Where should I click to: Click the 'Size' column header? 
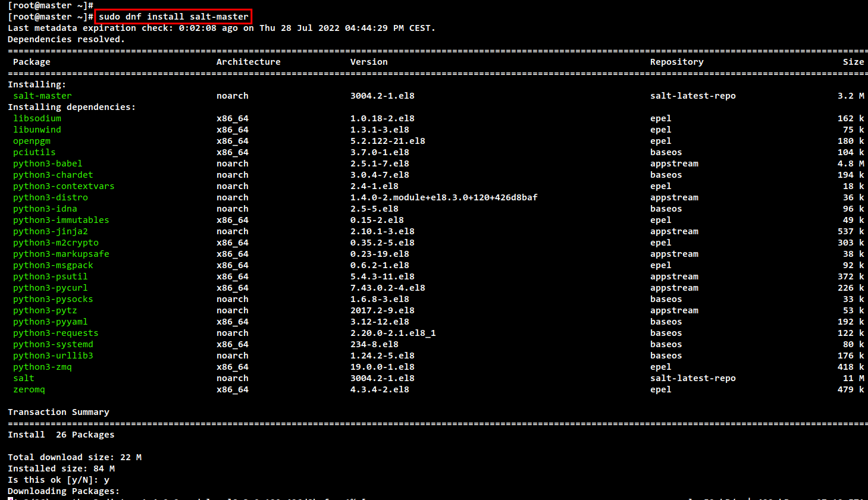click(x=854, y=62)
